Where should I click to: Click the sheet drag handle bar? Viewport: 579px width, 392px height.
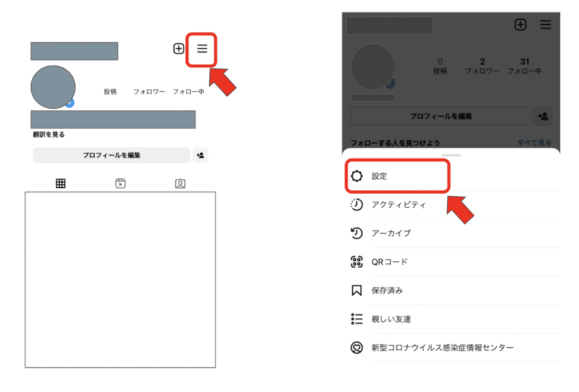click(x=451, y=155)
